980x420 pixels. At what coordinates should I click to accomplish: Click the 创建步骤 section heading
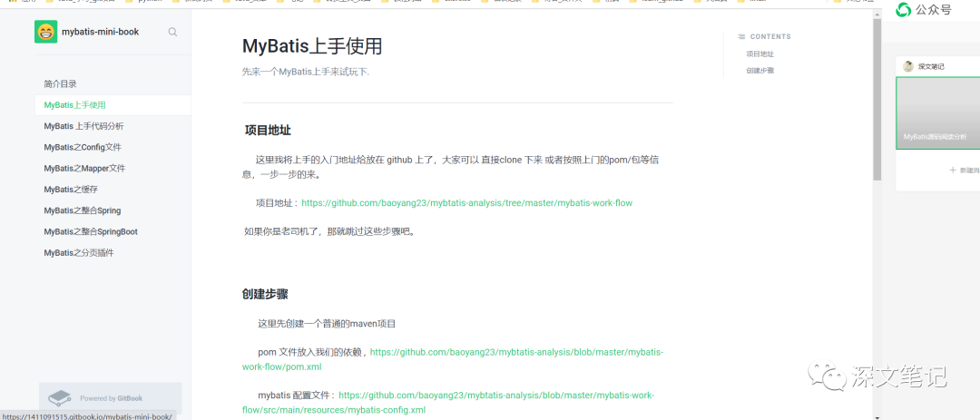pyautogui.click(x=265, y=295)
